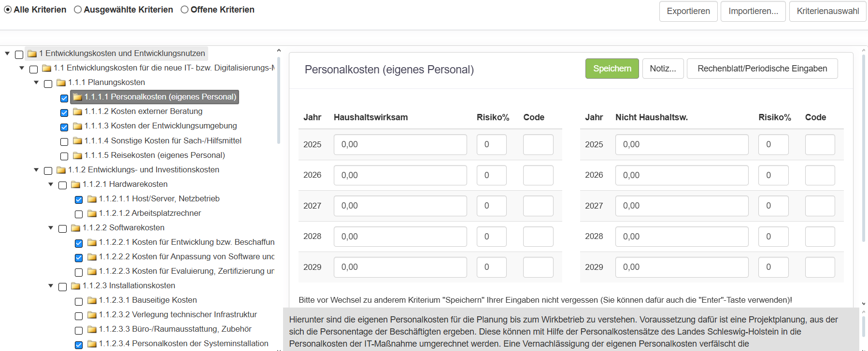Screen dimensions: 868x351
Task: Click folder icon of 1.1.1 Planungskosten
Action: [61, 83]
